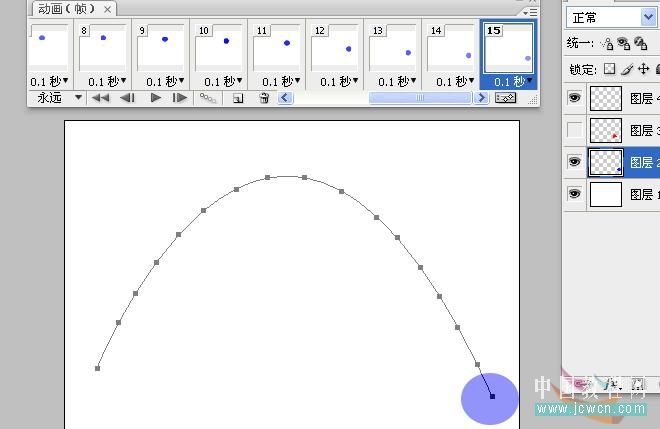Click unify layer position icon
The height and width of the screenshot is (429, 660).
coord(607,43)
